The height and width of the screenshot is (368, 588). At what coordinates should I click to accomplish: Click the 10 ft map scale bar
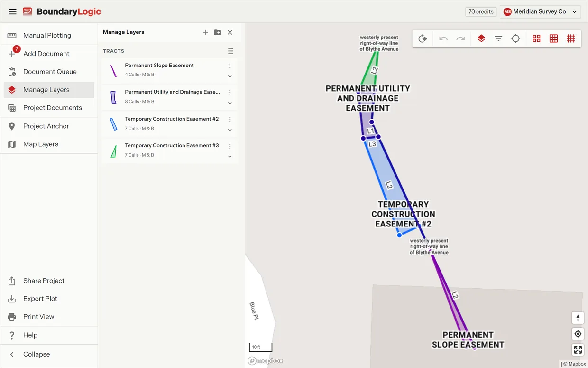260,348
